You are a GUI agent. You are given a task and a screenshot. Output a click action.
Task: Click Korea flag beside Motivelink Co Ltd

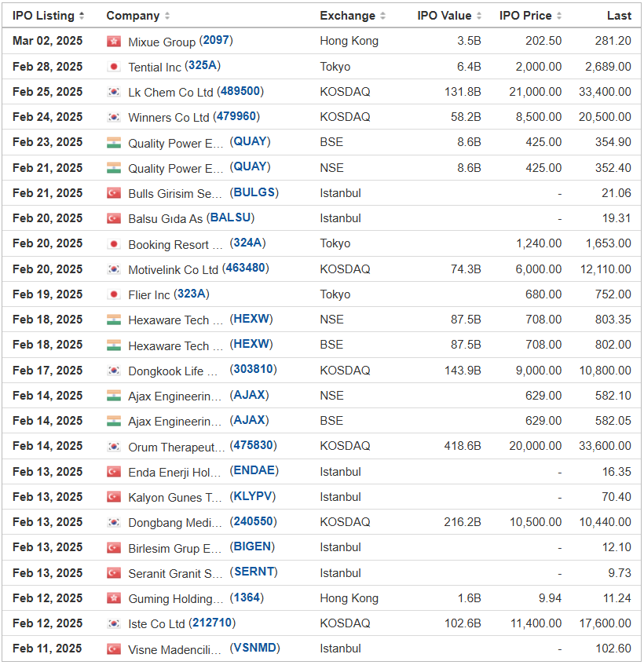click(114, 269)
